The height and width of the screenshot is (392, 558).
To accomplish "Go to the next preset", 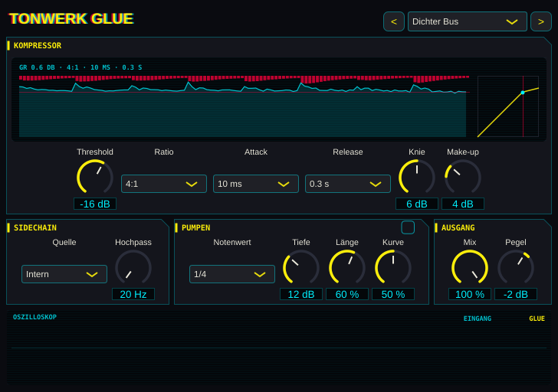I will (541, 21).
